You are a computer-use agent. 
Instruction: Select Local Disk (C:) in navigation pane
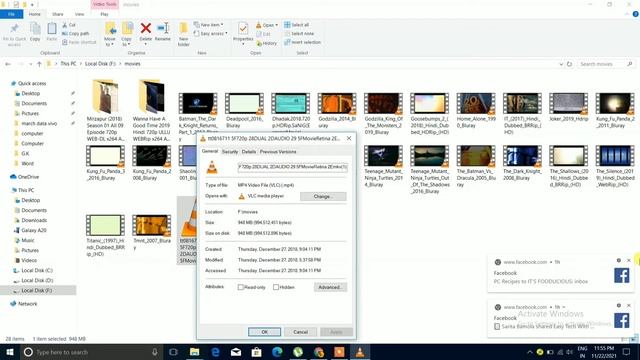(37, 270)
